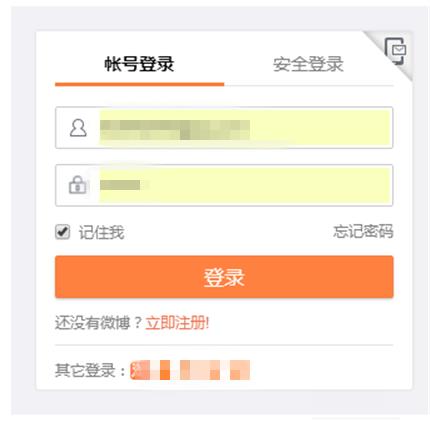Screen dimensions: 430x421
Task: Switch to the 帐号登录 tab
Action: click(139, 64)
